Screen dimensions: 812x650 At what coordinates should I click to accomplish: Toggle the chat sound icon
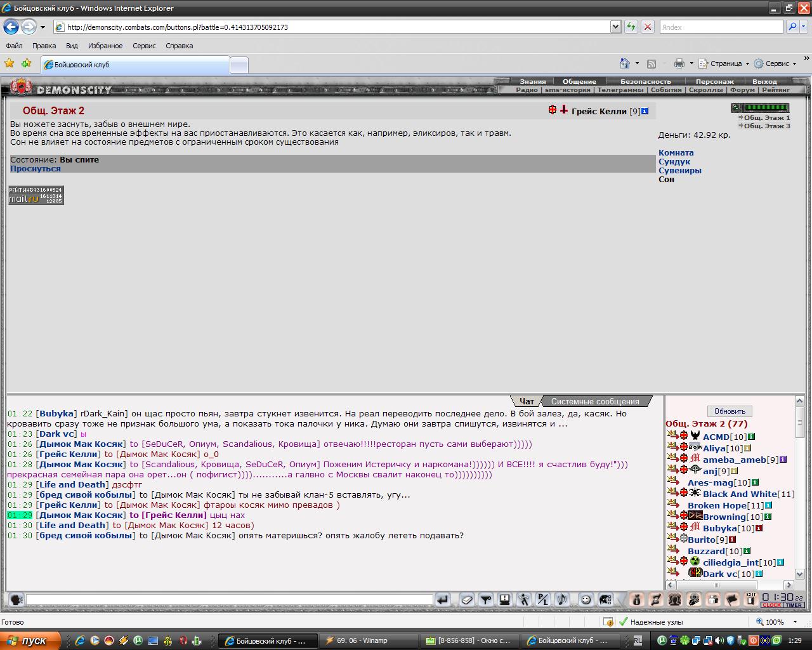pos(562,599)
